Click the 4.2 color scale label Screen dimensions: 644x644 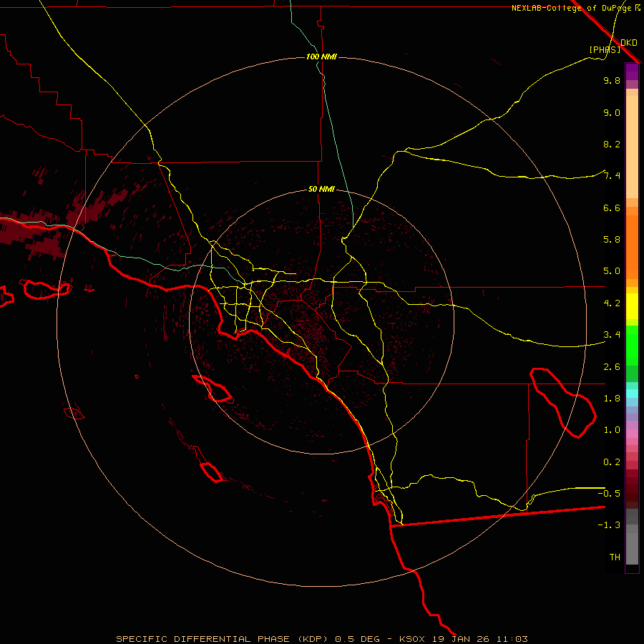(612, 303)
